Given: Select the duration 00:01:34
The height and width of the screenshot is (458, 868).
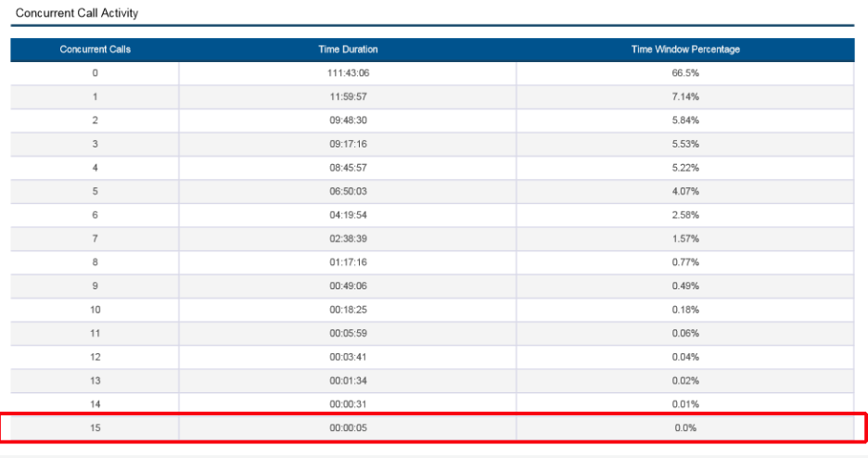Looking at the screenshot, I should [x=348, y=381].
